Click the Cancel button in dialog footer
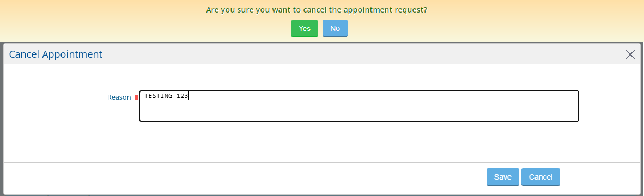644x196 pixels. coord(540,177)
